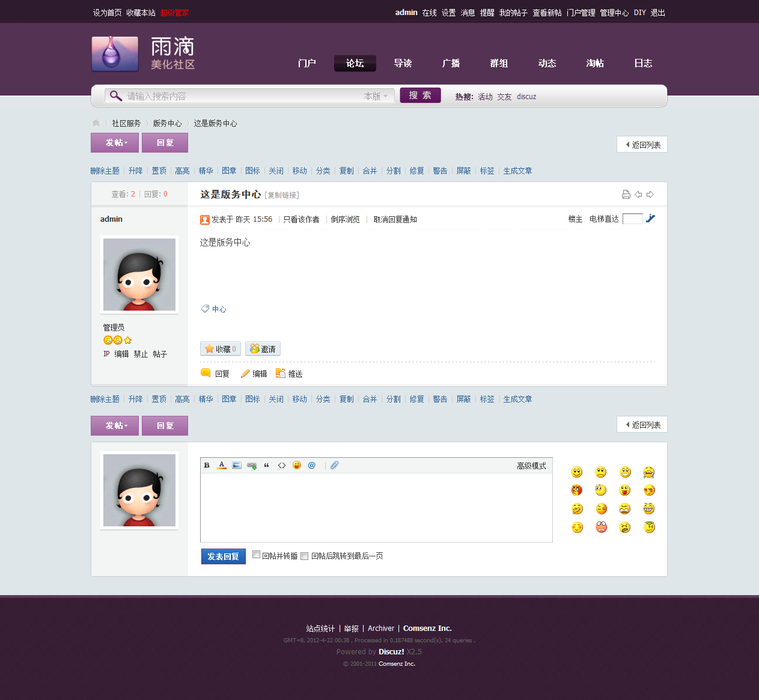Click the 收藏 star favorite button

pyautogui.click(x=221, y=348)
